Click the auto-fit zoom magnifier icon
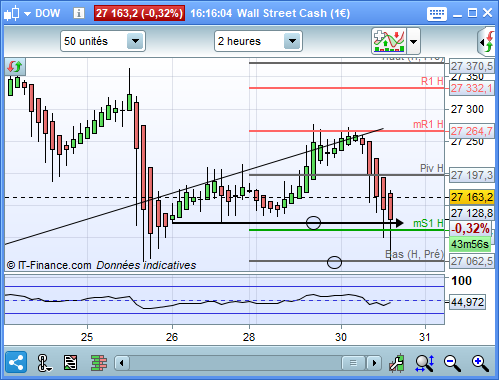The height and width of the screenshot is (380, 499). coord(425,363)
